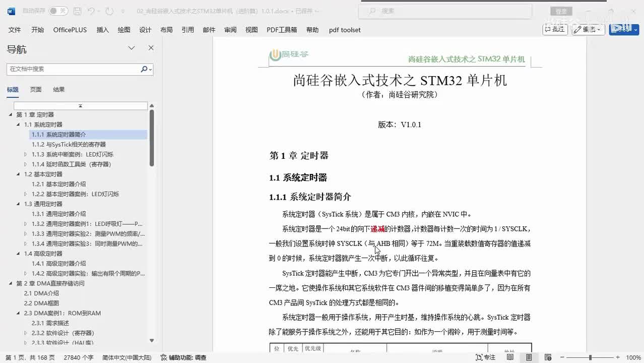Toggle the AutoSave switch
This screenshot has width=644, height=363.
click(58, 11)
